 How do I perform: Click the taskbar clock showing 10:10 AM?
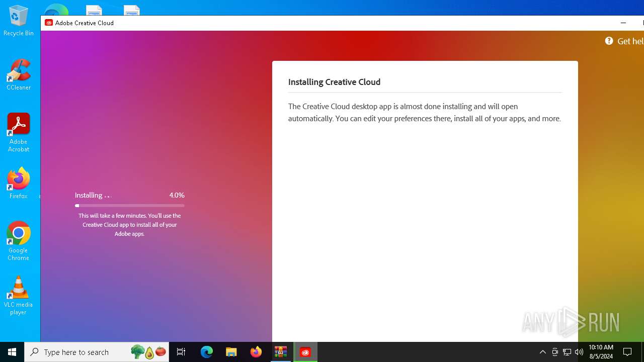pos(601,352)
